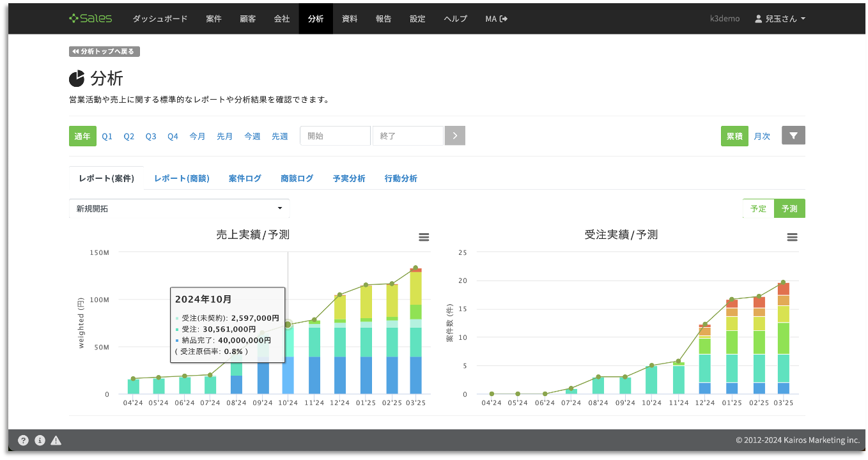Go back via 分析トップへ戻る button
The image size is (868, 460).
(x=104, y=51)
